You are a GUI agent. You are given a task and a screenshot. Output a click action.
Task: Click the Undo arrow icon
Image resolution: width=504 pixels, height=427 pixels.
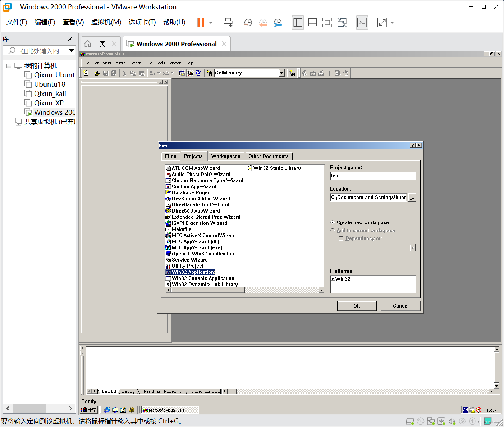[152, 73]
